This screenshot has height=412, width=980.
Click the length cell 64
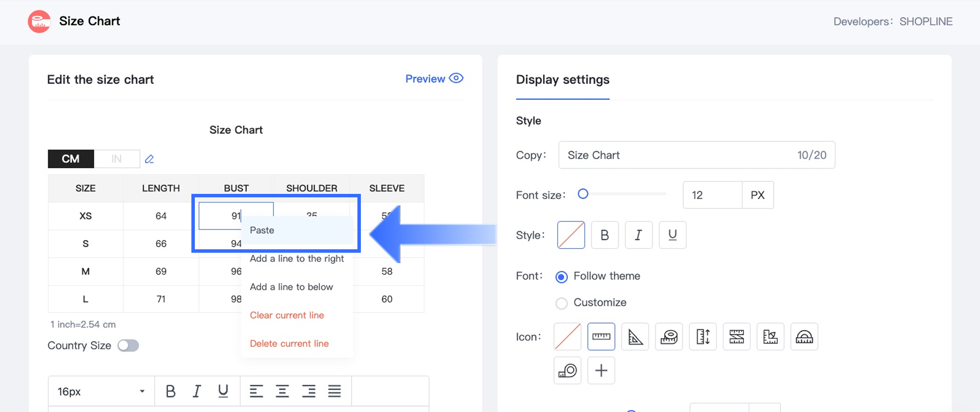point(161,216)
